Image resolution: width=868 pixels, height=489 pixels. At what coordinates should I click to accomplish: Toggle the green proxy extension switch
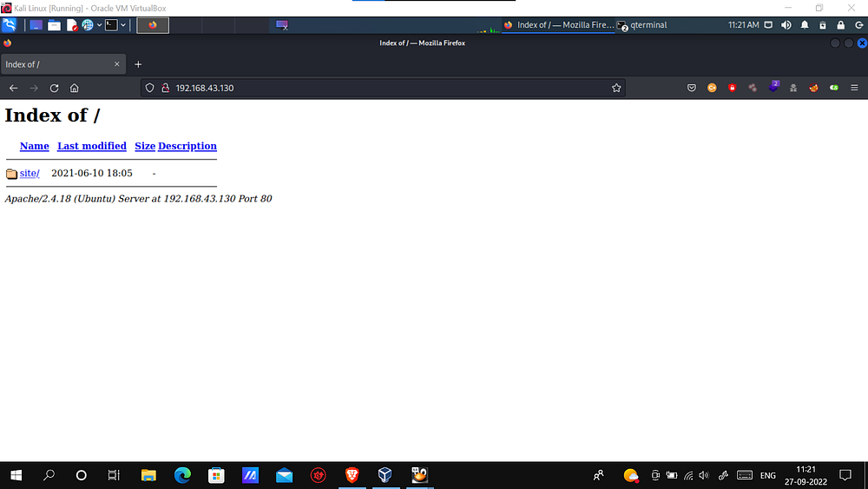(834, 88)
